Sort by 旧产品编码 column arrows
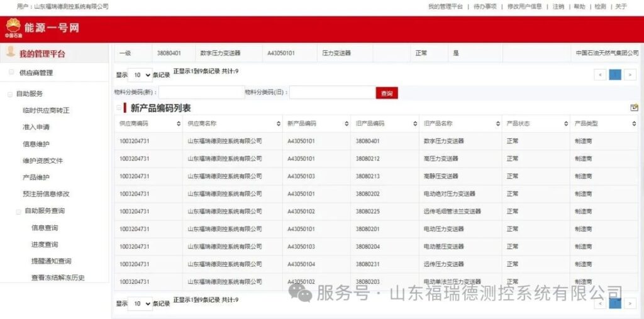The image size is (644, 319). click(415, 124)
